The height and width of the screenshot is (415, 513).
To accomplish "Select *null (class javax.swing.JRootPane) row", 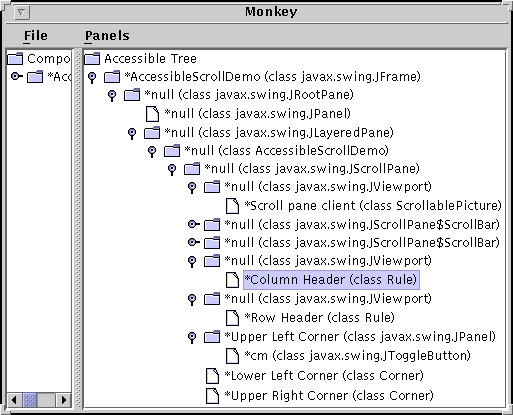I will point(249,95).
